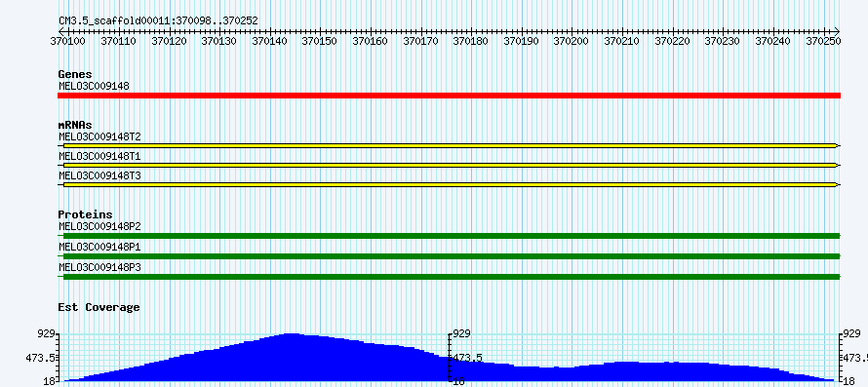Click the Proteins track heading
The width and height of the screenshot is (868, 387).
tap(85, 214)
